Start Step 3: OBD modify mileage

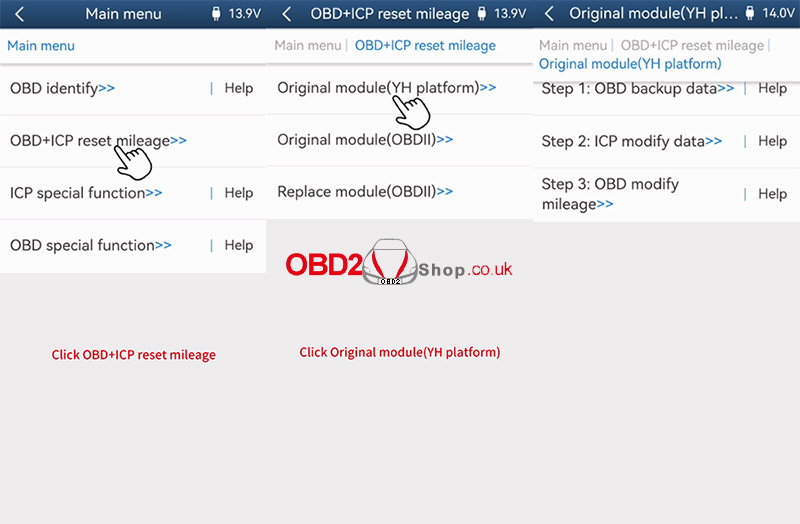(x=610, y=194)
